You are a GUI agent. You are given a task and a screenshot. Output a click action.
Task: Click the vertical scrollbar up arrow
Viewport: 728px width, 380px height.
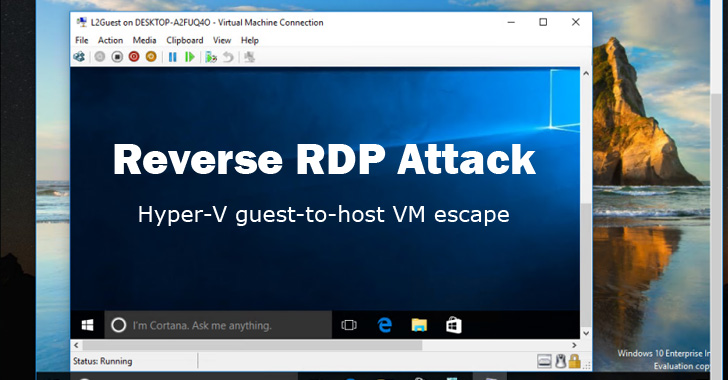586,73
